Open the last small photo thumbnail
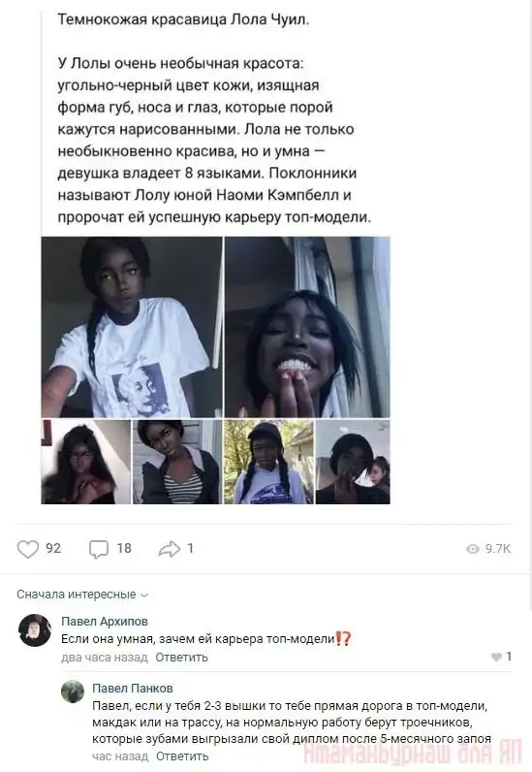Image resolution: width=532 pixels, height=772 pixels. 353,462
